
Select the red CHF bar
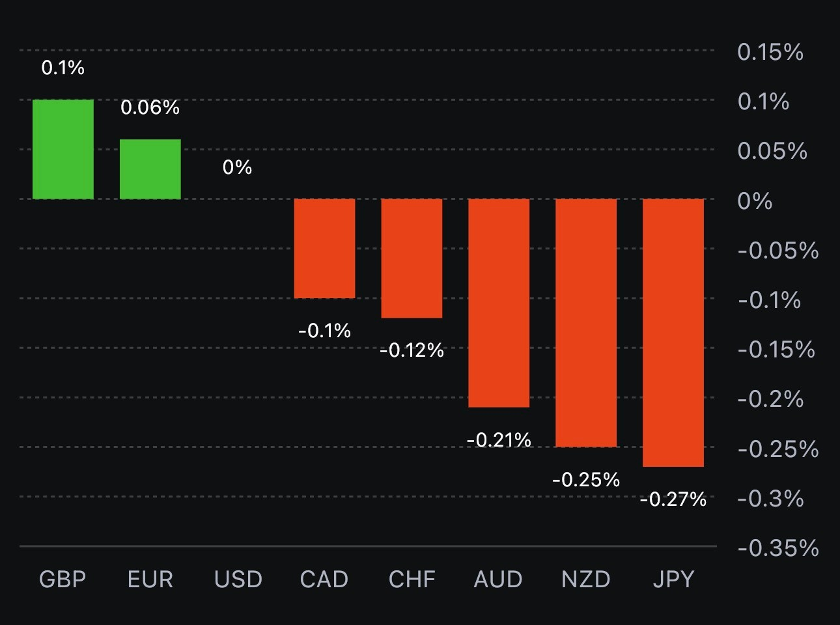[412, 258]
